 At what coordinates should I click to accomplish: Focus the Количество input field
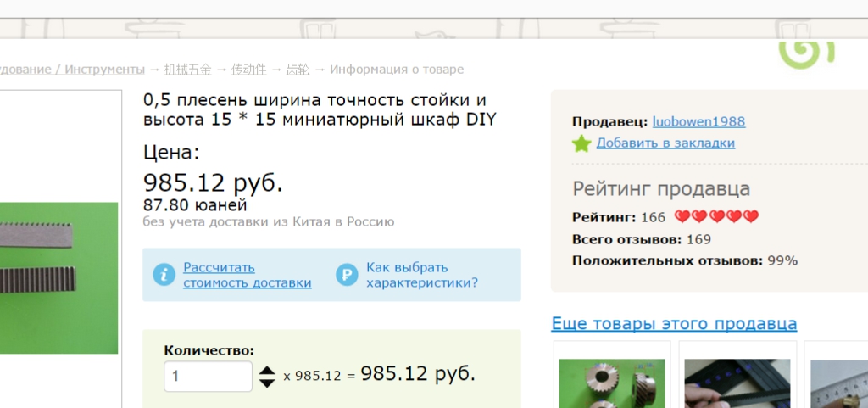tap(209, 377)
